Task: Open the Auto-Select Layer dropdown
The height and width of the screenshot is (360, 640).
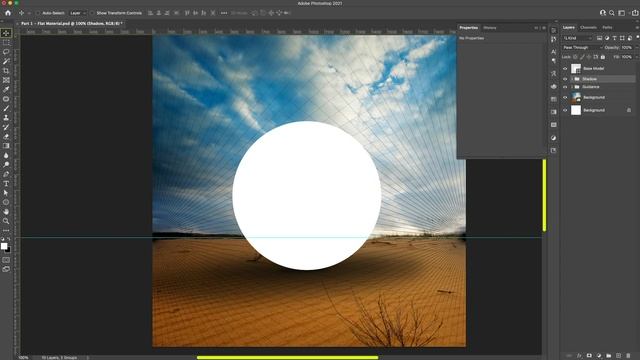Action: coord(78,13)
